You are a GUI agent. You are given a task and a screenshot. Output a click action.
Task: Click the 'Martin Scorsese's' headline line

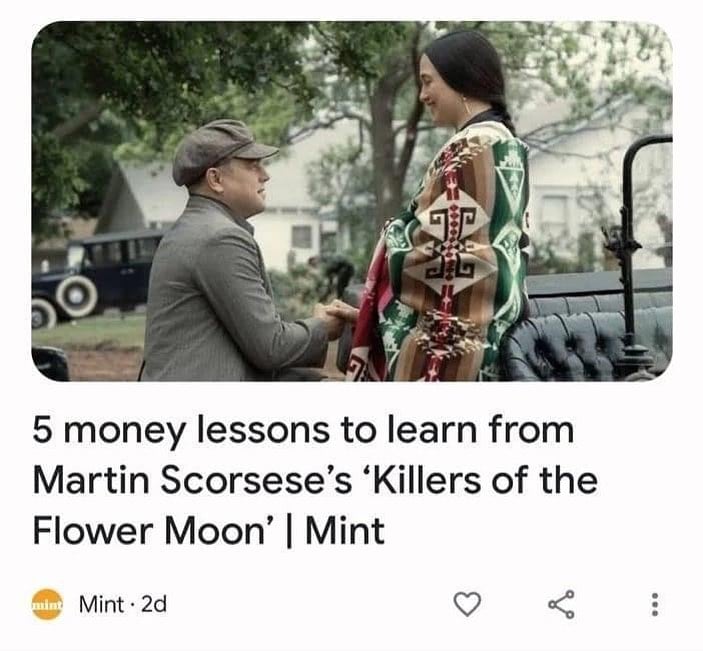(315, 480)
